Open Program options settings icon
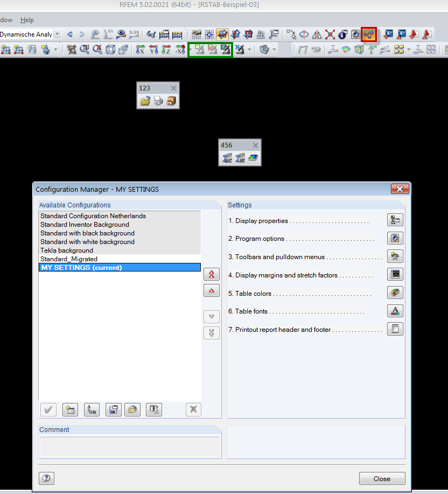Image resolution: width=448 pixels, height=494 pixels. [x=395, y=238]
